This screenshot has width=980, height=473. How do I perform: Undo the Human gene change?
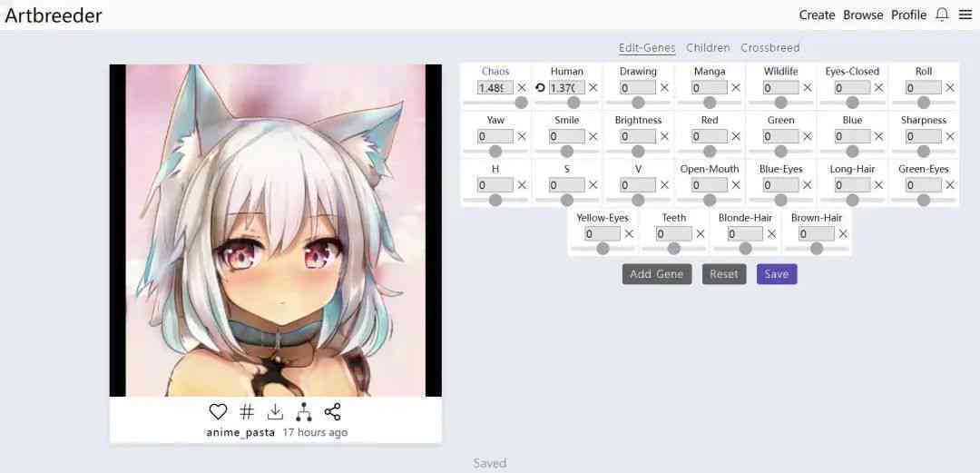click(541, 87)
